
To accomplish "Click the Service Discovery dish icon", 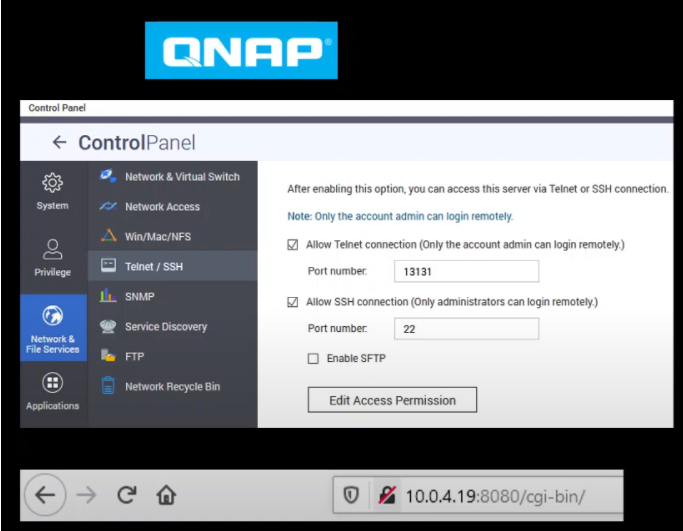I will [x=108, y=326].
